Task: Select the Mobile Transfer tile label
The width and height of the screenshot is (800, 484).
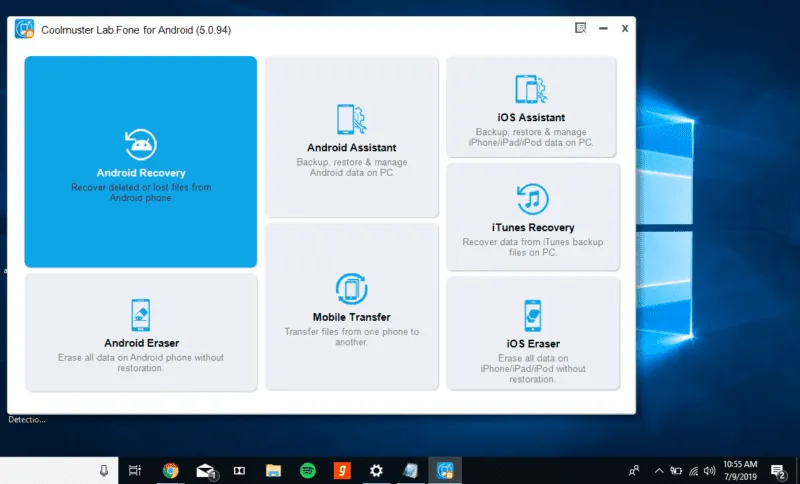Action: point(352,317)
